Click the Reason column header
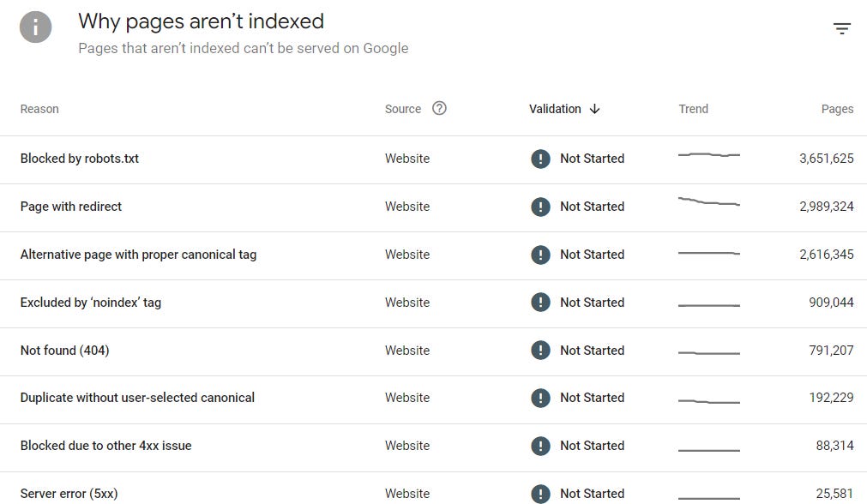 (x=39, y=109)
